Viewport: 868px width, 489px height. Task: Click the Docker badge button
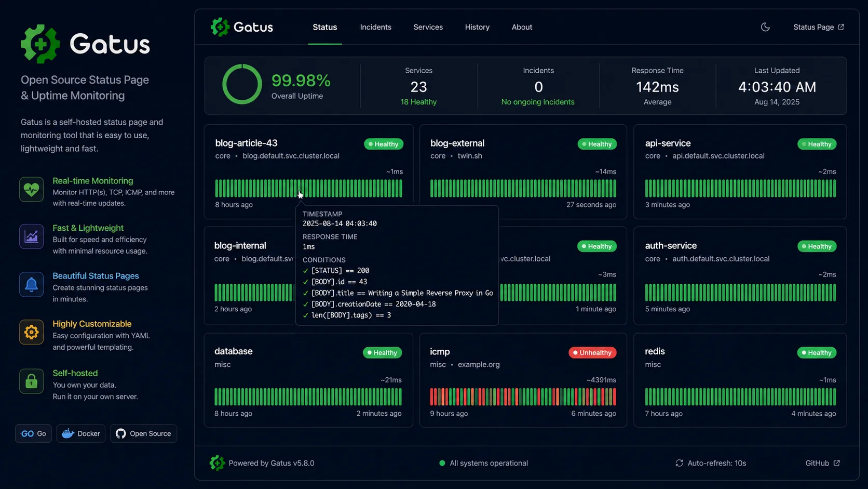[x=81, y=433]
